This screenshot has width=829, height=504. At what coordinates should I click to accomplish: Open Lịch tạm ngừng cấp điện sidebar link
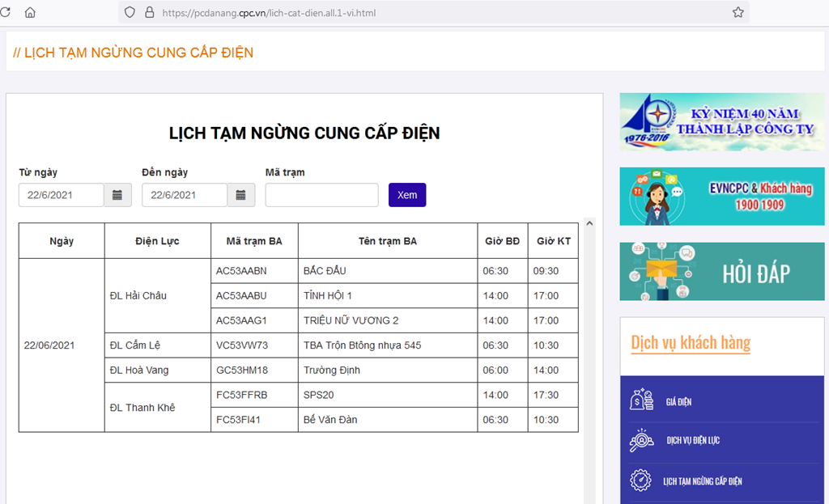pos(703,481)
